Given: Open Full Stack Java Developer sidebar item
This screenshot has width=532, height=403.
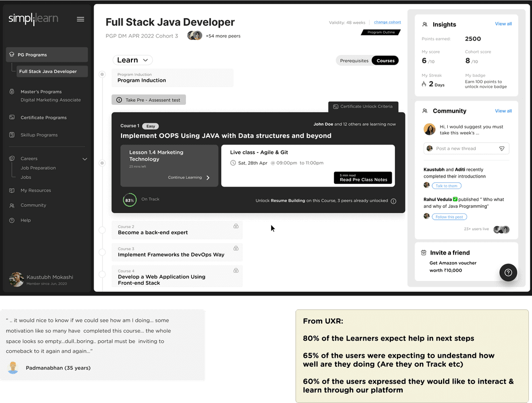Looking at the screenshot, I should 52,71.
